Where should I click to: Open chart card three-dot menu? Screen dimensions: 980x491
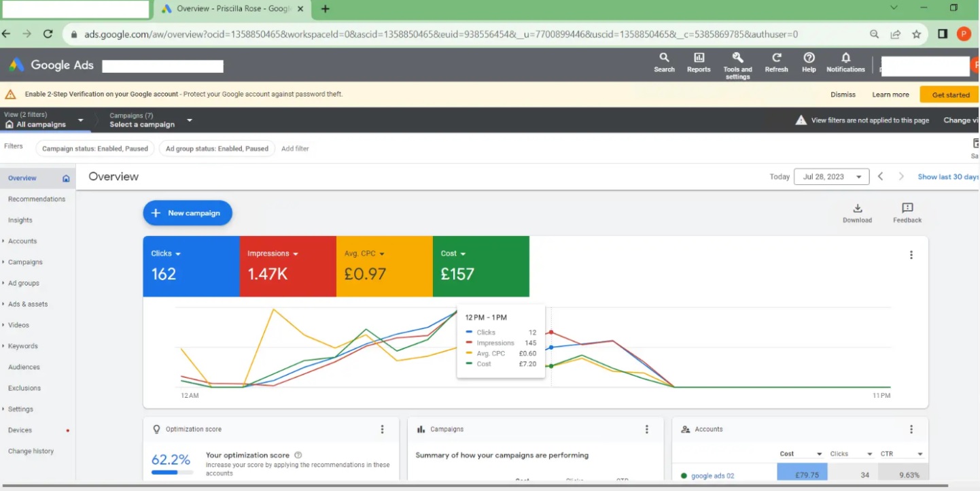click(x=911, y=255)
